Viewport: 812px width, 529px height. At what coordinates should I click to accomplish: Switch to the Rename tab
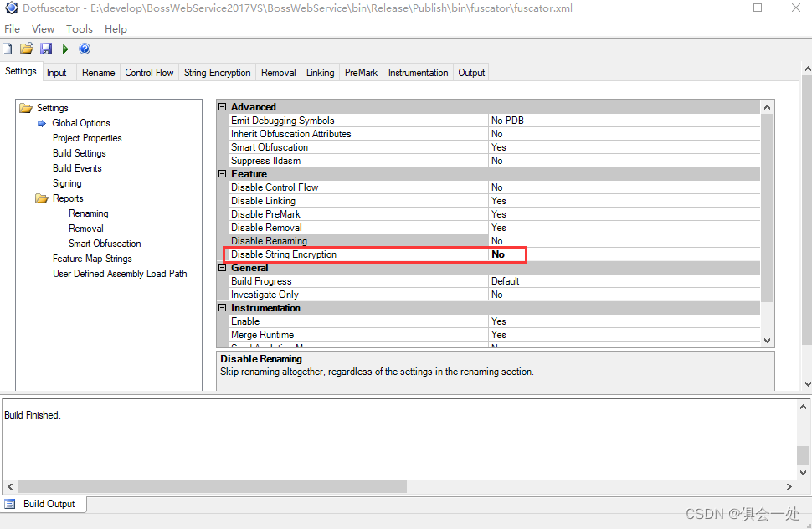[x=98, y=73]
